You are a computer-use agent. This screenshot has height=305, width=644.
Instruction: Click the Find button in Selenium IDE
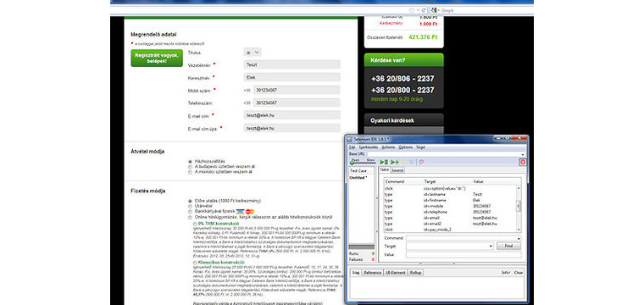508,247
